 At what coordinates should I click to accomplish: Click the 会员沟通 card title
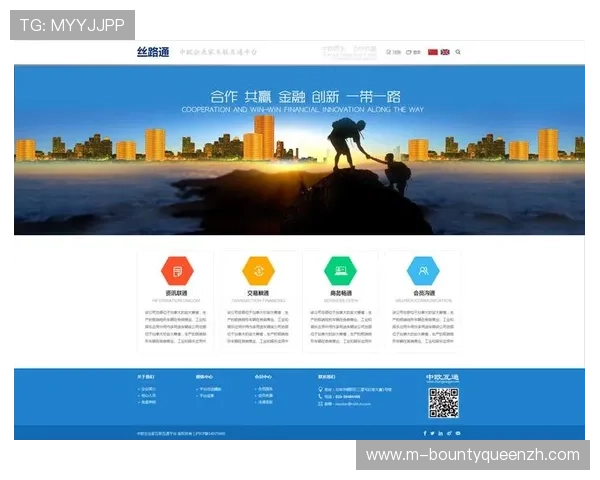423,294
